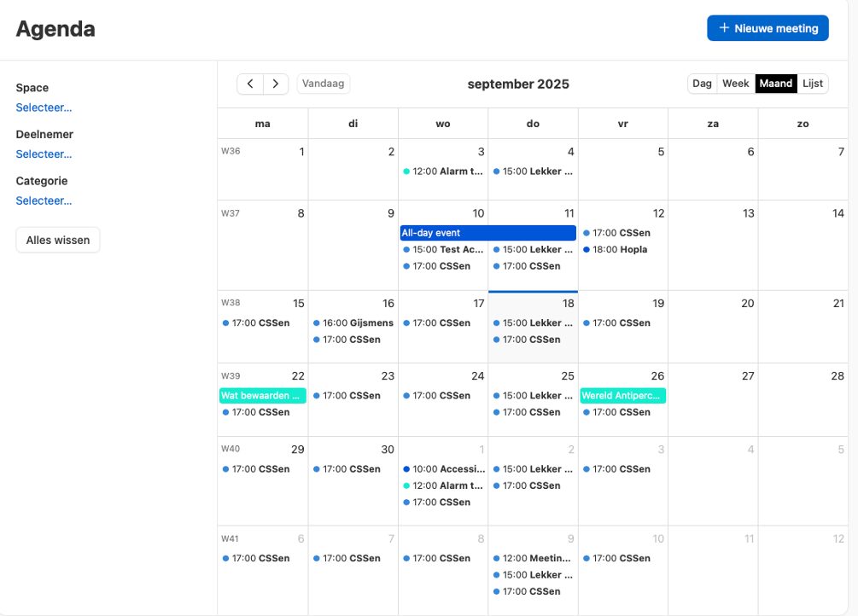The width and height of the screenshot is (858, 616).
Task: Switch to Week view
Action: click(x=735, y=84)
